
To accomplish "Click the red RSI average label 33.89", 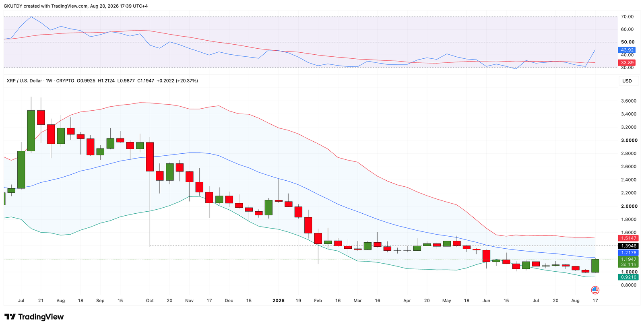I will click(627, 63).
